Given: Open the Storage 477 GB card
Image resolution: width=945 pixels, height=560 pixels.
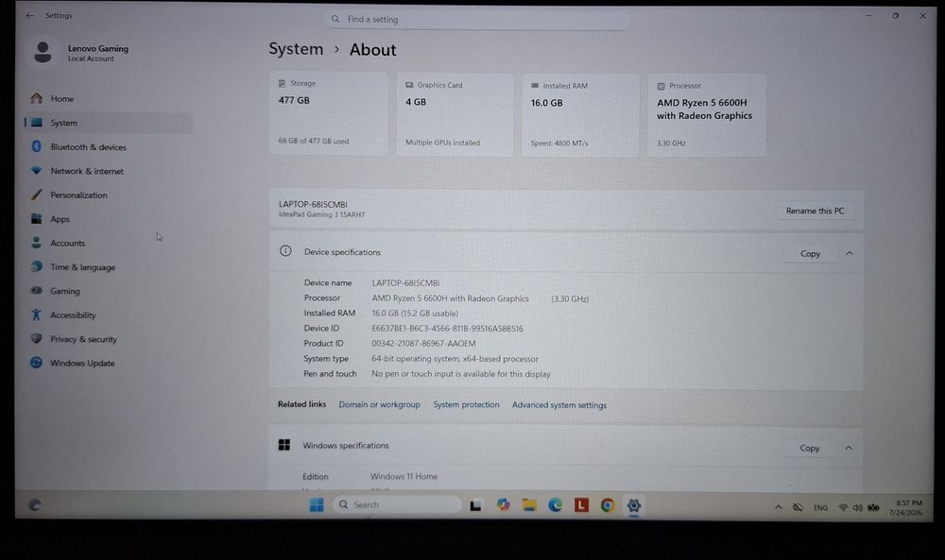Looking at the screenshot, I should tap(328, 113).
